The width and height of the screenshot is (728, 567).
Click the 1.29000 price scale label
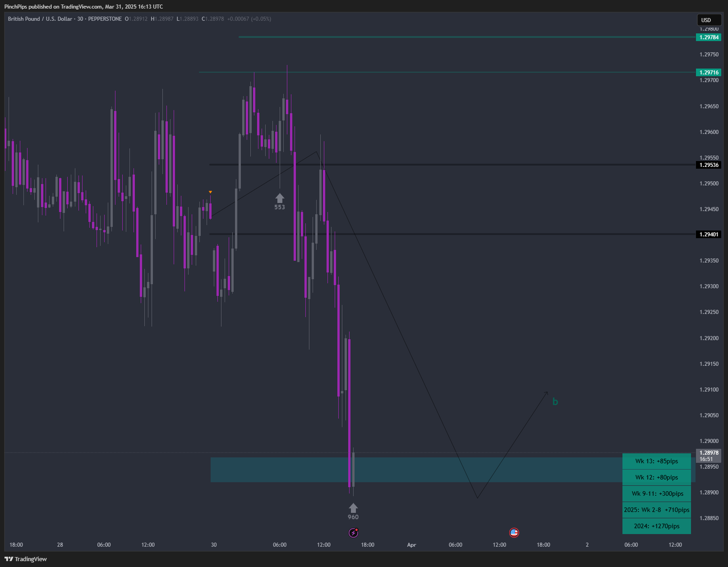pyautogui.click(x=709, y=441)
